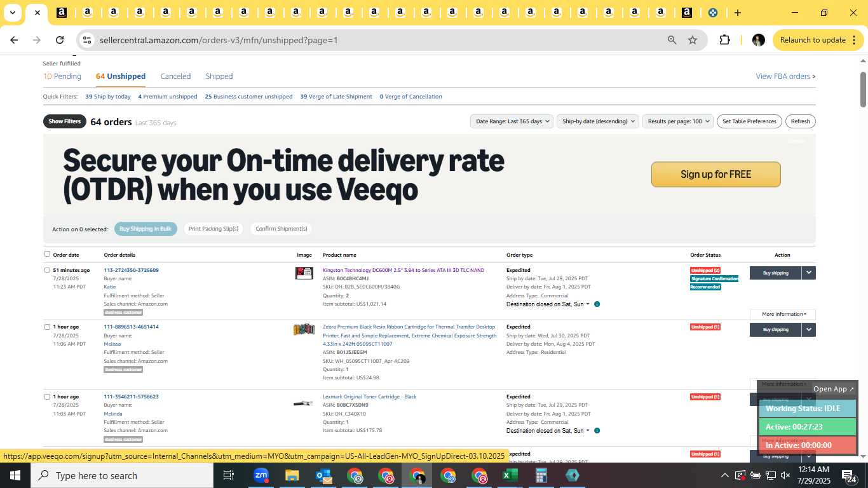868x488 pixels.
Task: Reload the Seller Central page
Action: [60, 40]
